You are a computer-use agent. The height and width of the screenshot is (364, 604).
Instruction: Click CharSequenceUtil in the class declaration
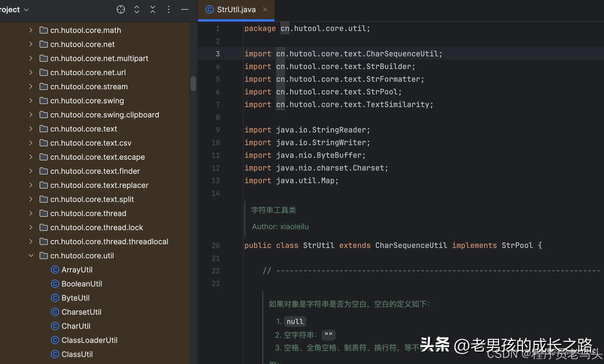(x=411, y=245)
